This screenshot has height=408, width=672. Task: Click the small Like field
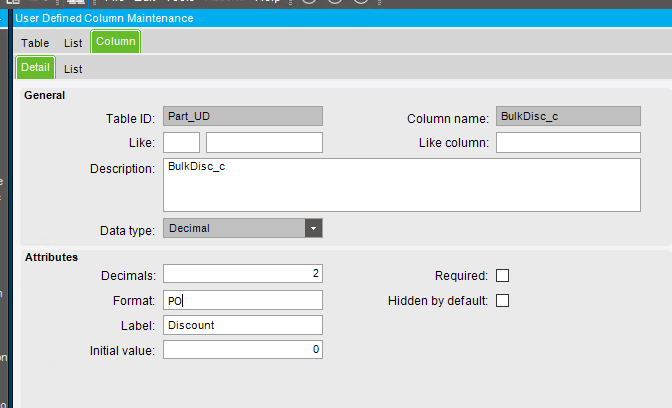[181, 142]
